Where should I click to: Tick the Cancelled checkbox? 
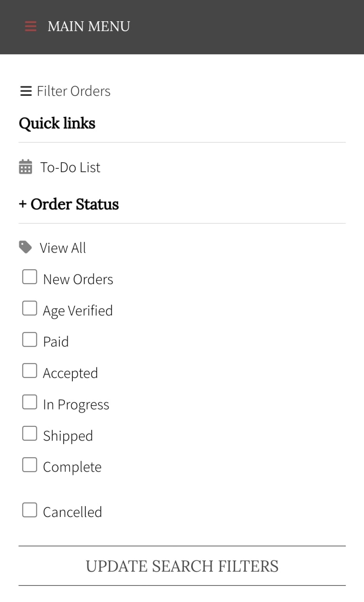click(29, 510)
